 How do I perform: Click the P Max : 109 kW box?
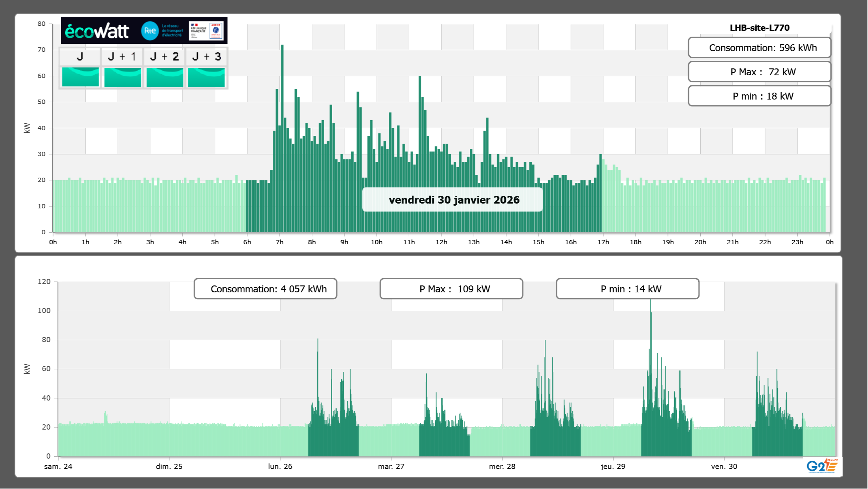pyautogui.click(x=451, y=289)
